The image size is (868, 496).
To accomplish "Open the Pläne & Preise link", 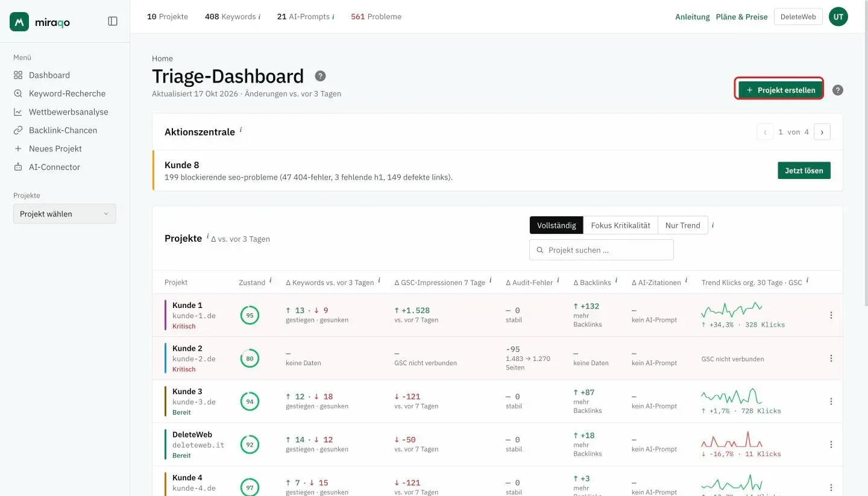I will (x=742, y=17).
